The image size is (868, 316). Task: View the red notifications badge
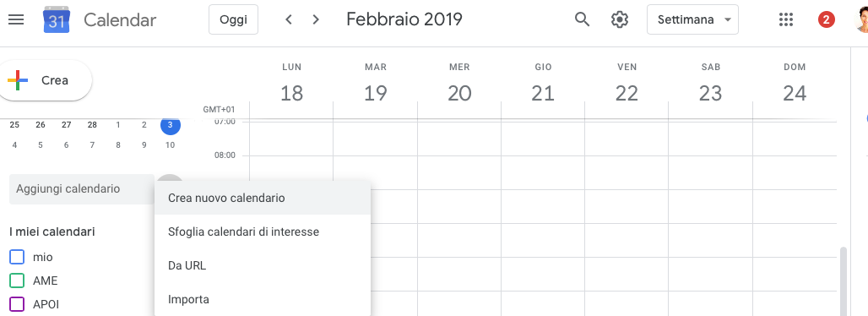tap(827, 20)
